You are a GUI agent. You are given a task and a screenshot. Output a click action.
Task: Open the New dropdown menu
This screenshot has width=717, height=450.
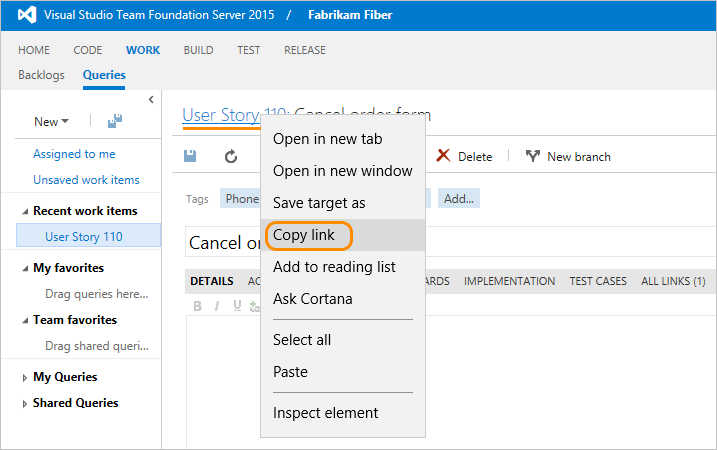pyautogui.click(x=51, y=122)
